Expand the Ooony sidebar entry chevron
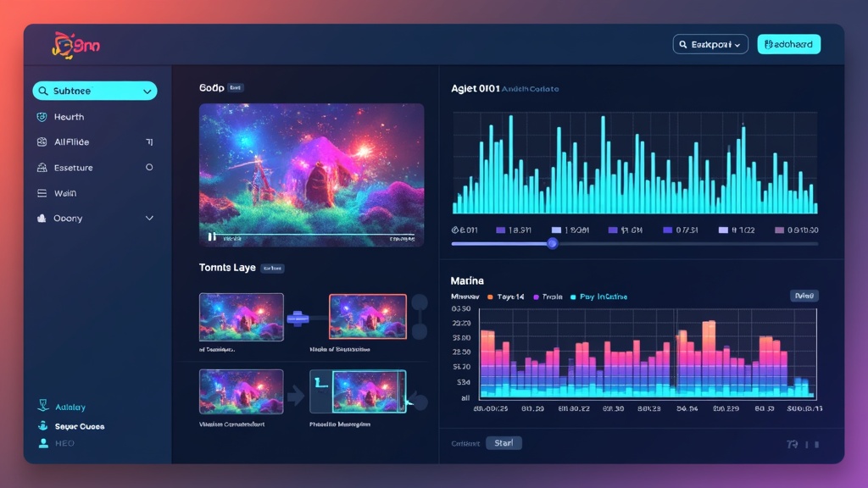Viewport: 868px width, 488px height. click(150, 218)
